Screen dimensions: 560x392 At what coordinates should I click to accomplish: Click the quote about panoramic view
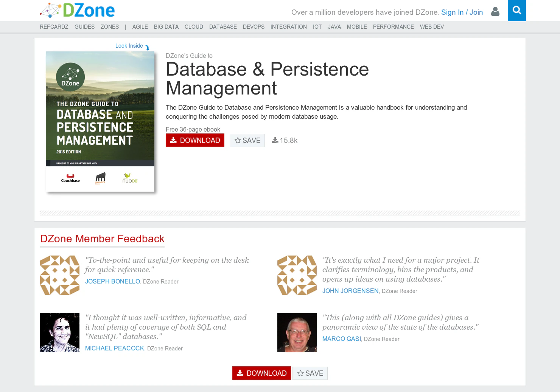pyautogui.click(x=400, y=322)
